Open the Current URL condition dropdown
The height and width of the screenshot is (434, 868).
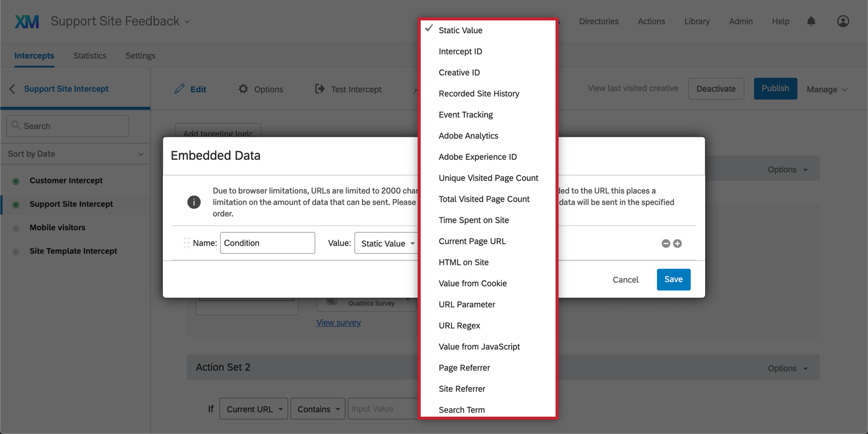254,409
